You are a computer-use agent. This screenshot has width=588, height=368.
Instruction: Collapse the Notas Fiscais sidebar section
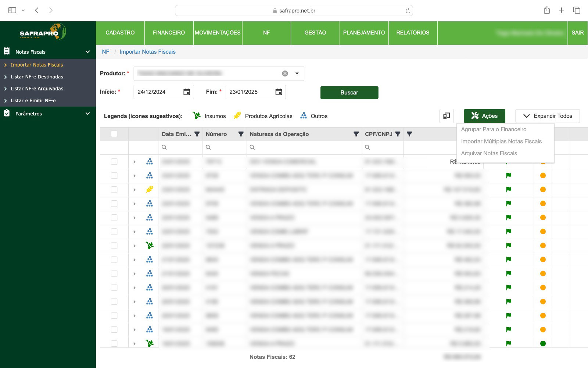[87, 52]
